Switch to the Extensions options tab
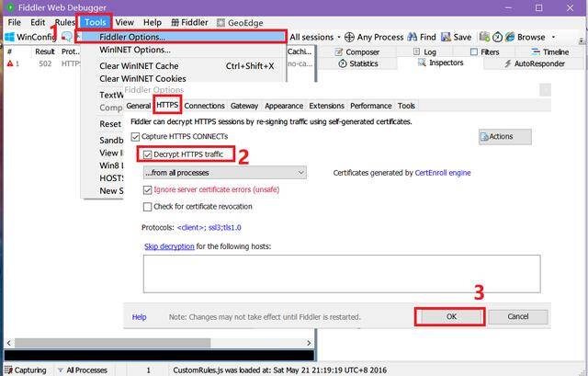This screenshot has height=376, width=588. (327, 106)
